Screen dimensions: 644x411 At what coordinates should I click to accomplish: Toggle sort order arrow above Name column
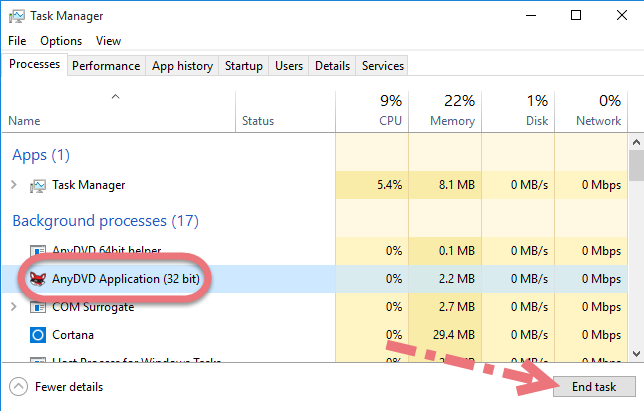115,97
